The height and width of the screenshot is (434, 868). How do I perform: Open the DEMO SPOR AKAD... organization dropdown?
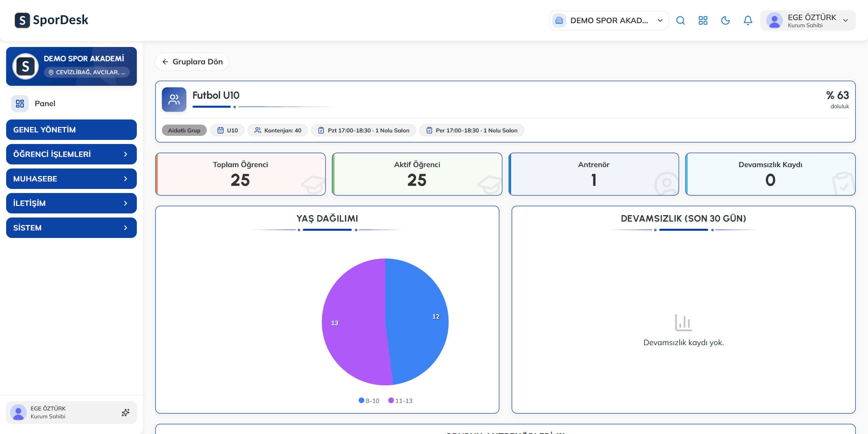609,20
